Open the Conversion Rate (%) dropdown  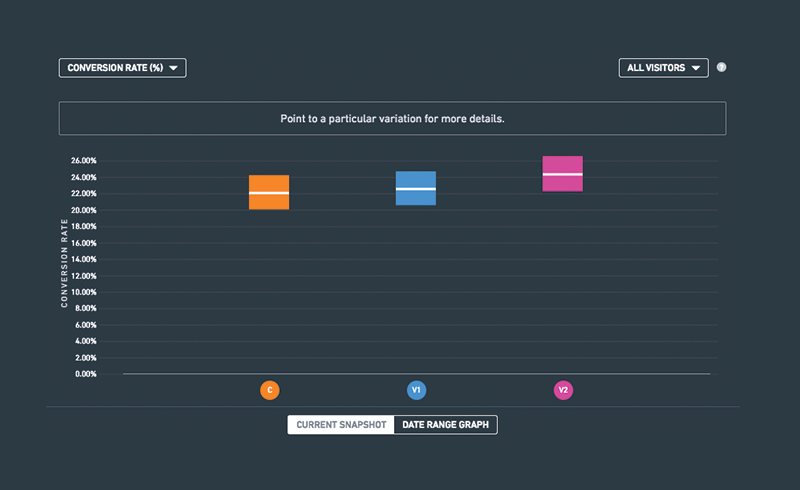122,68
